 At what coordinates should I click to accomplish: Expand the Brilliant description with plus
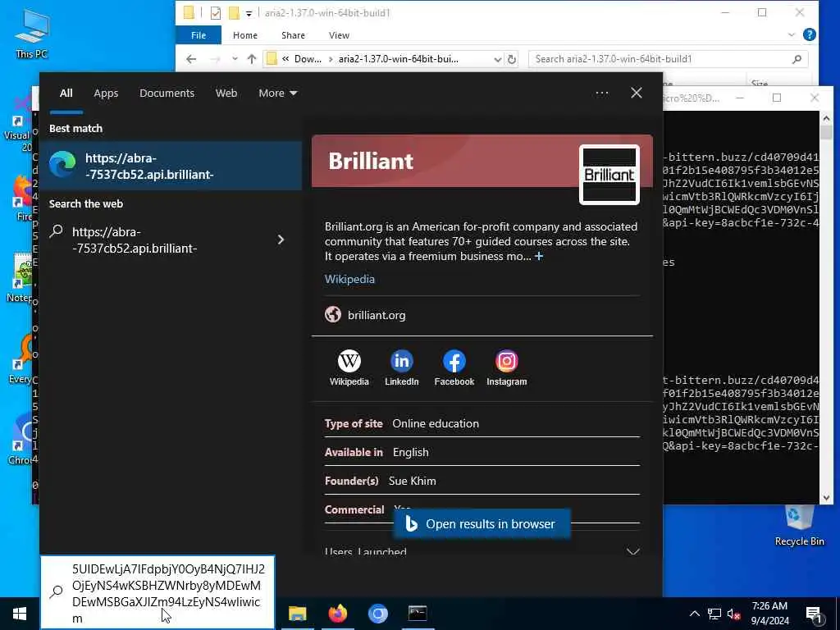point(539,256)
